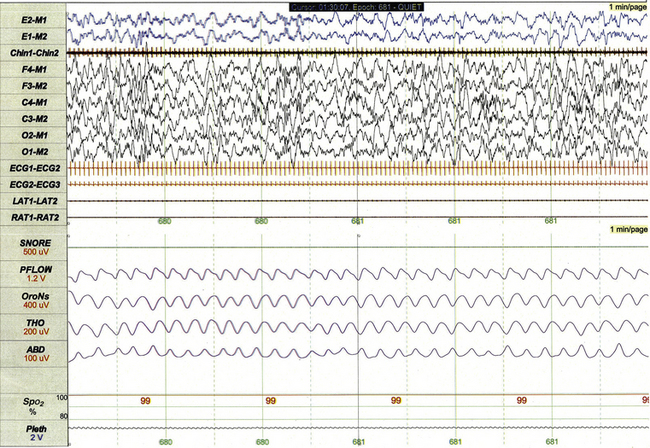The height and width of the screenshot is (448, 650).
Task: Click the ECG1-ECG2 channel label
Action: [33, 168]
